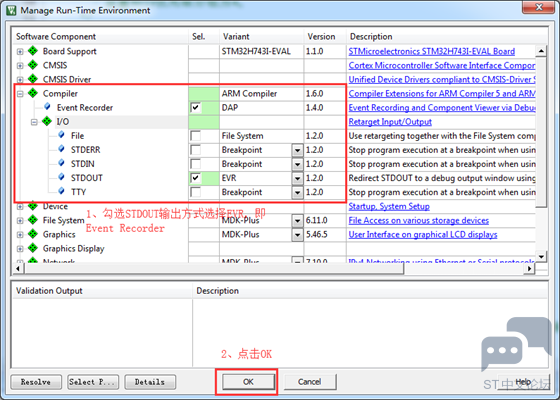
Task: Click the Event Recorder blue component icon
Action: (47, 106)
